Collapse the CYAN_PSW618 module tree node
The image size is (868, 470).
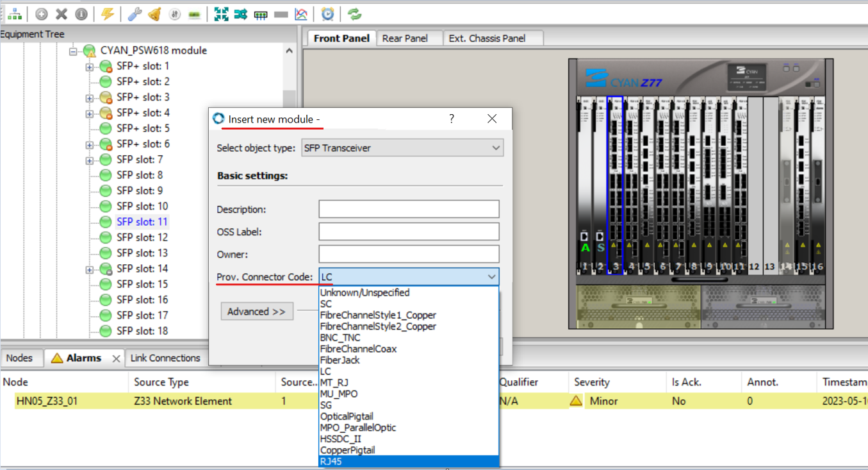74,51
